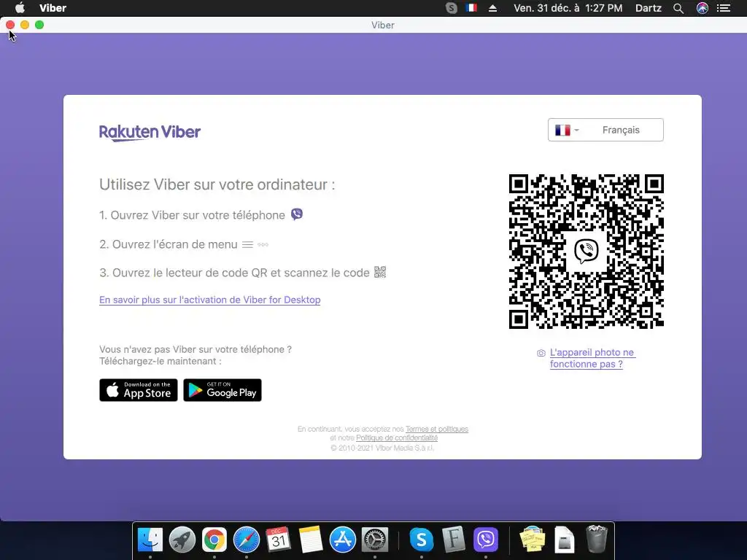Click the Viber phone icon after step 1

(x=297, y=214)
